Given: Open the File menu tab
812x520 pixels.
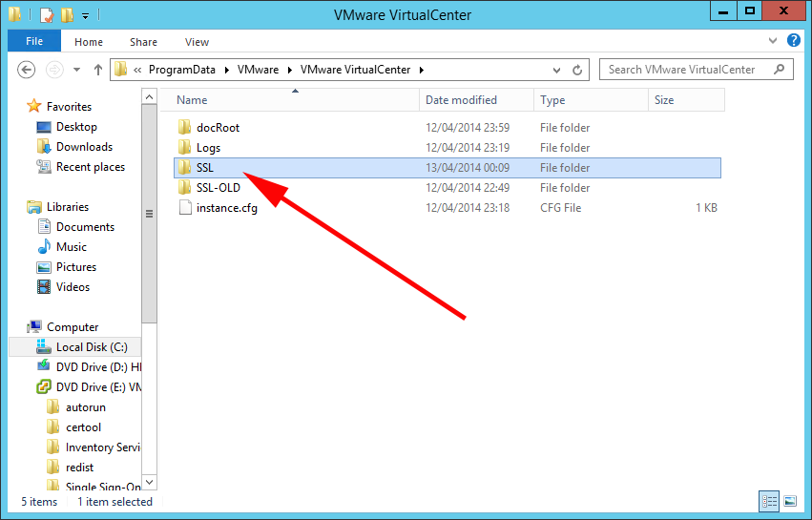Looking at the screenshot, I should coord(34,41).
